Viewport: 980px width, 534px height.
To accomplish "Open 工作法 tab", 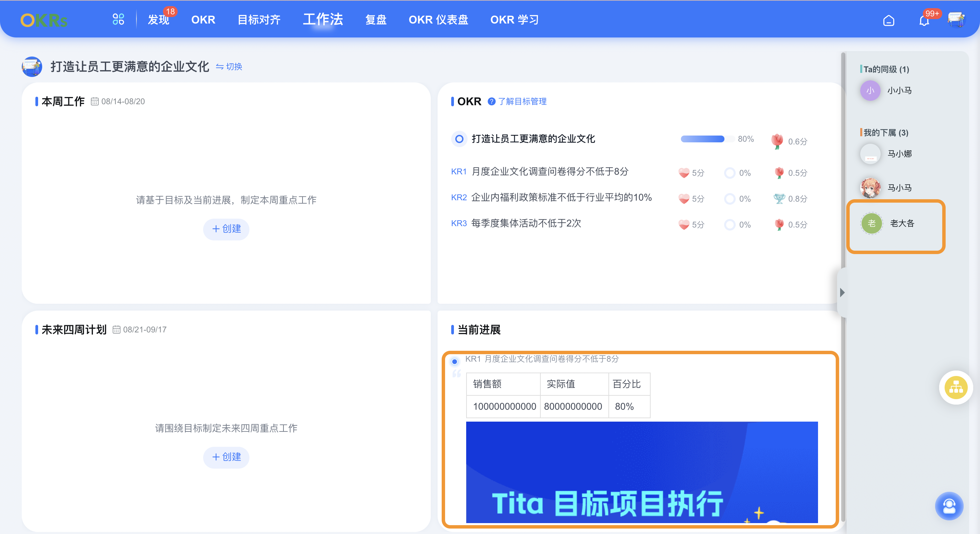I will click(x=323, y=19).
